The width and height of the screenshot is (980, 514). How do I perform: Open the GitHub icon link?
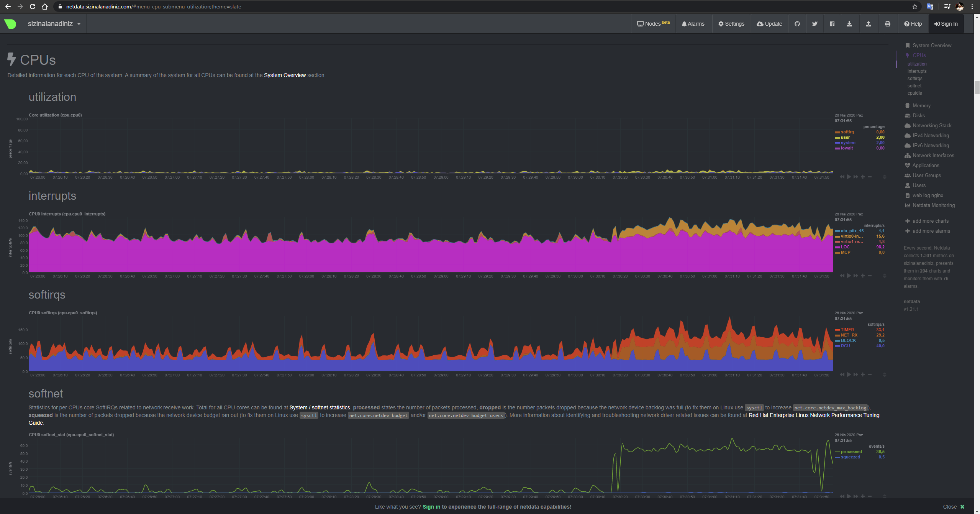pyautogui.click(x=797, y=24)
